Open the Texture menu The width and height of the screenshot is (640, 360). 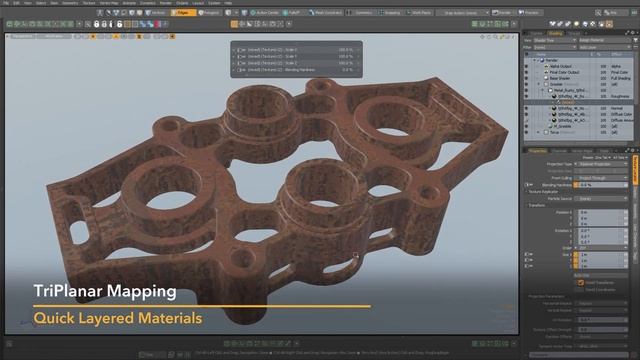click(x=89, y=3)
